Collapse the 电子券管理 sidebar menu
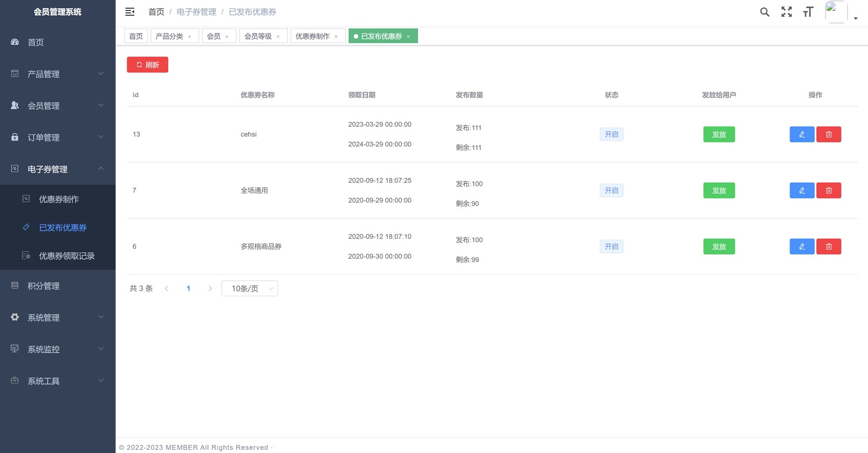The height and width of the screenshot is (453, 868). [x=57, y=169]
